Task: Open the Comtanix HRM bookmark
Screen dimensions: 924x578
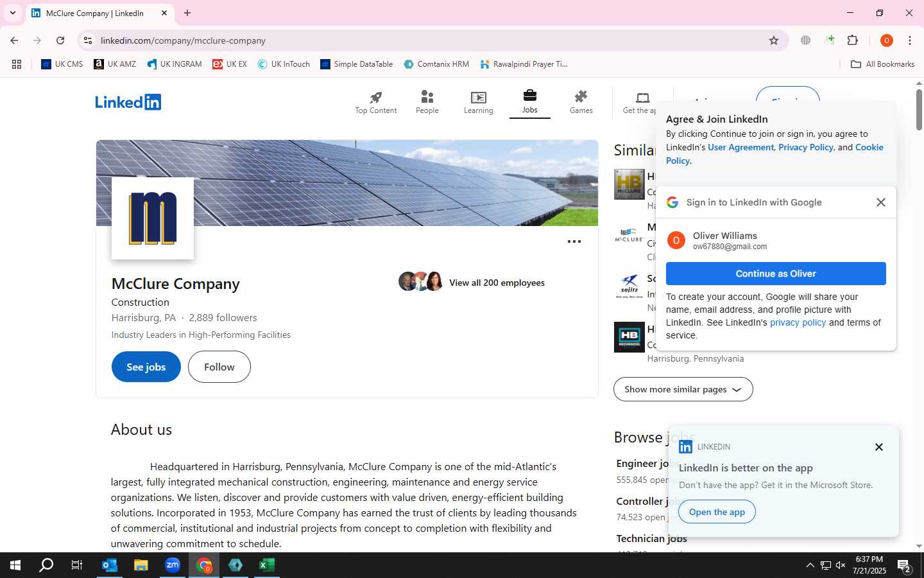Action: [436, 64]
